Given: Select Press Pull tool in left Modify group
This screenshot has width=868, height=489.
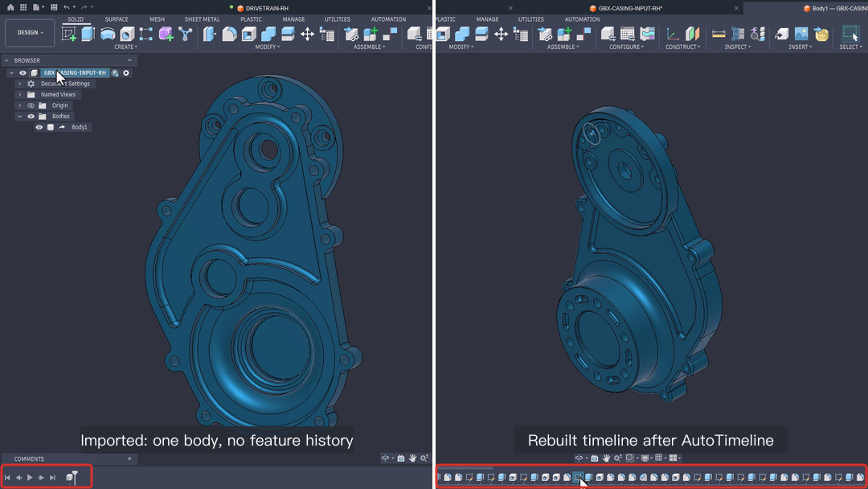Looking at the screenshot, I should coord(210,34).
